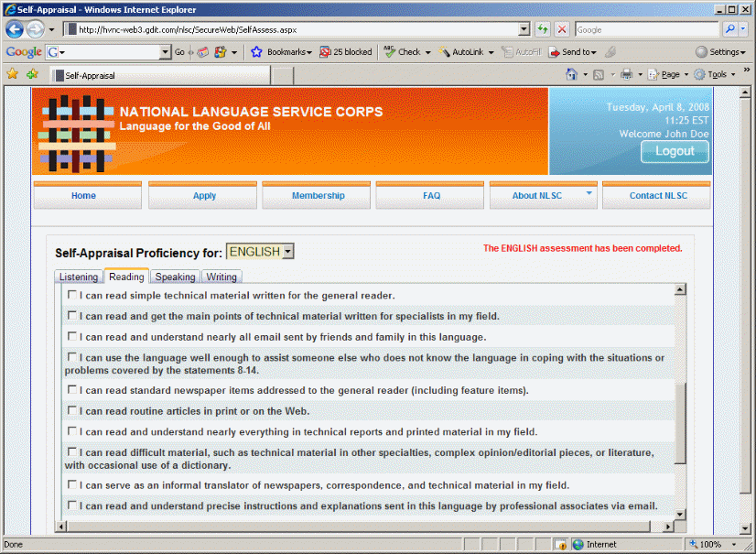The width and height of the screenshot is (756, 554).
Task: Click statements list scroll-down arrow
Action: pyautogui.click(x=680, y=515)
